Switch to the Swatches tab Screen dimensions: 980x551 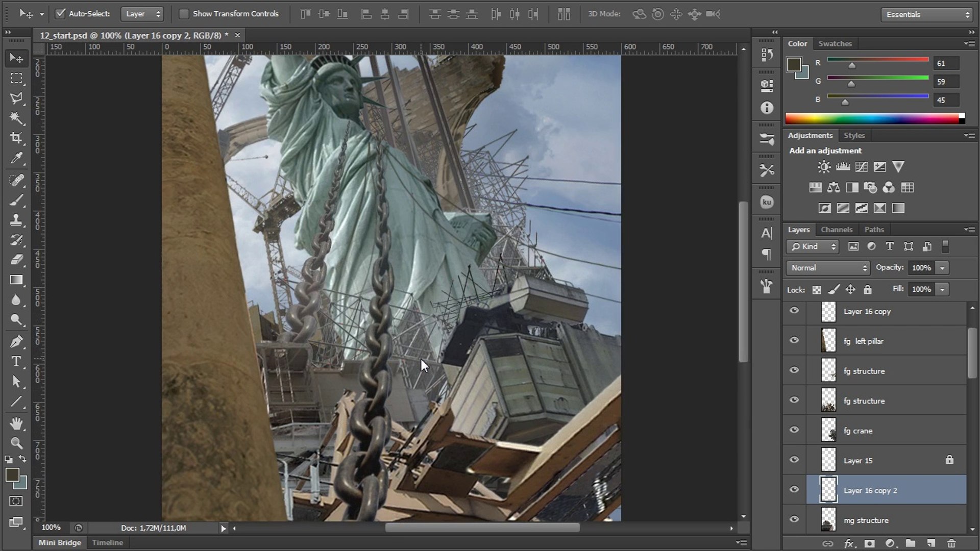coord(835,44)
